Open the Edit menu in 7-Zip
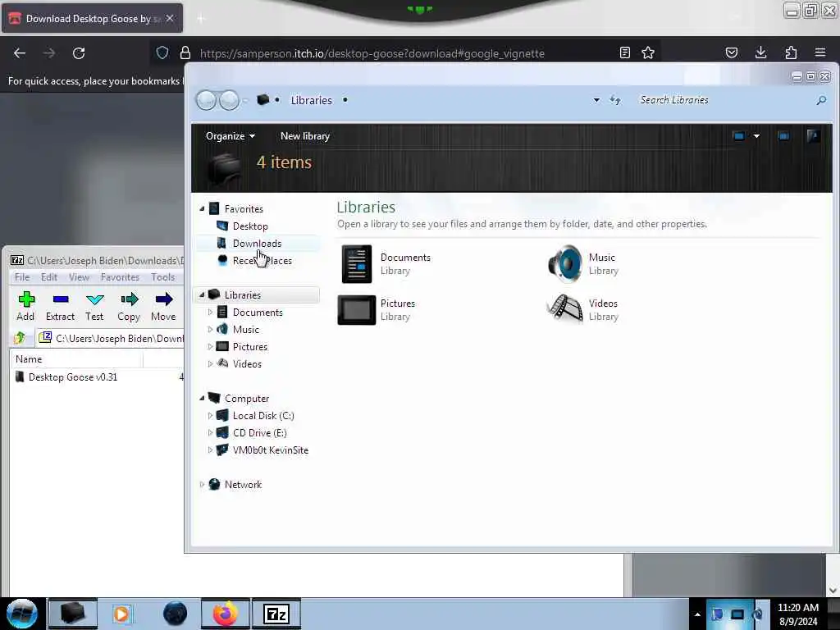The width and height of the screenshot is (840, 630). point(48,277)
